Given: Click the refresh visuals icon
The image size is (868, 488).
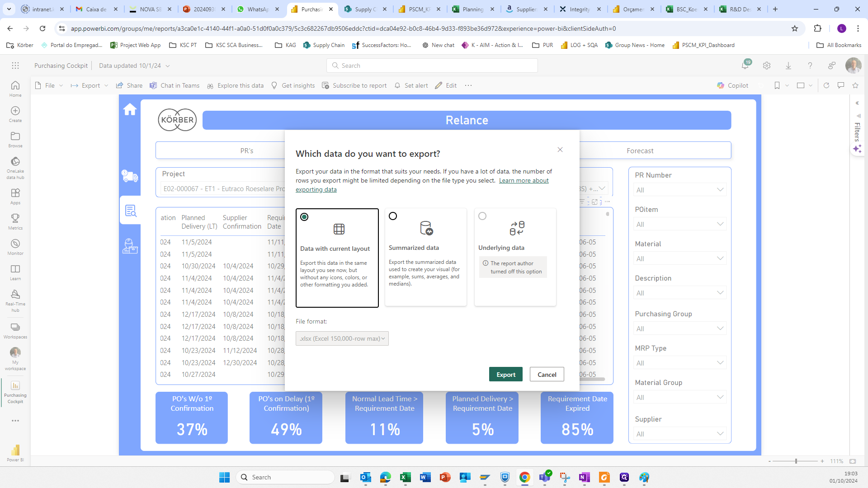Looking at the screenshot, I should tap(826, 85).
